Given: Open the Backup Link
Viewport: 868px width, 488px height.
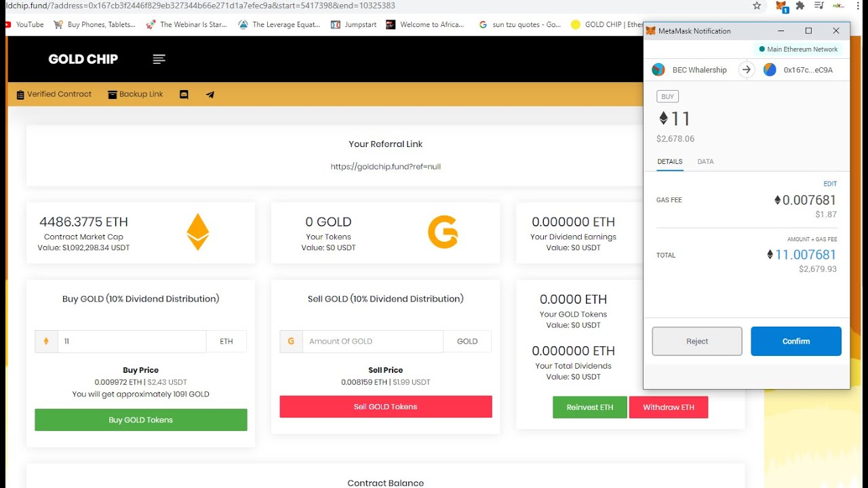Looking at the screenshot, I should [136, 94].
